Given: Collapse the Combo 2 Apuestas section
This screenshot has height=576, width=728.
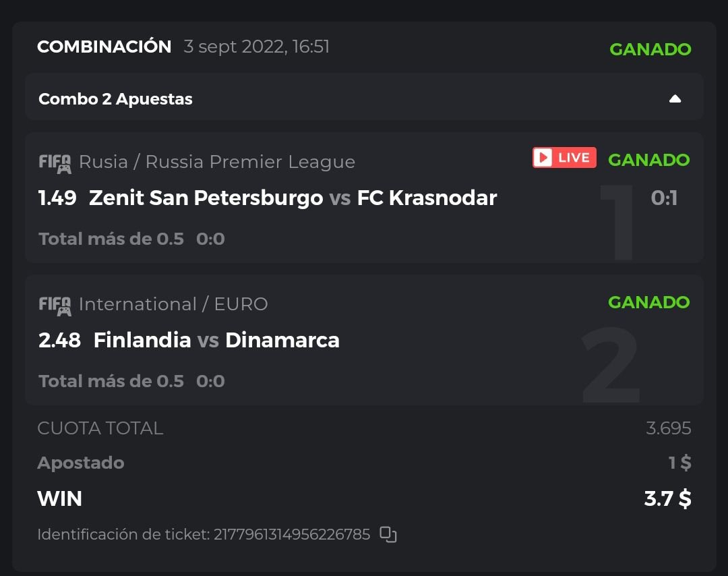Looking at the screenshot, I should point(675,99).
